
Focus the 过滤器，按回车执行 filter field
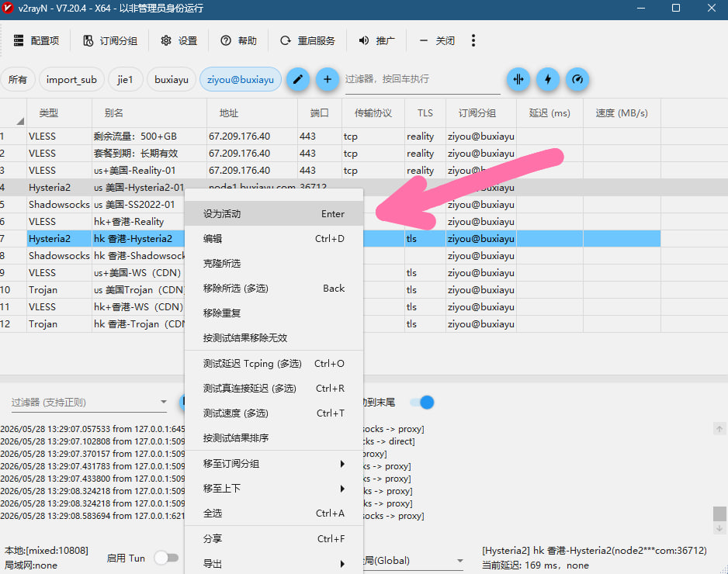[422, 79]
